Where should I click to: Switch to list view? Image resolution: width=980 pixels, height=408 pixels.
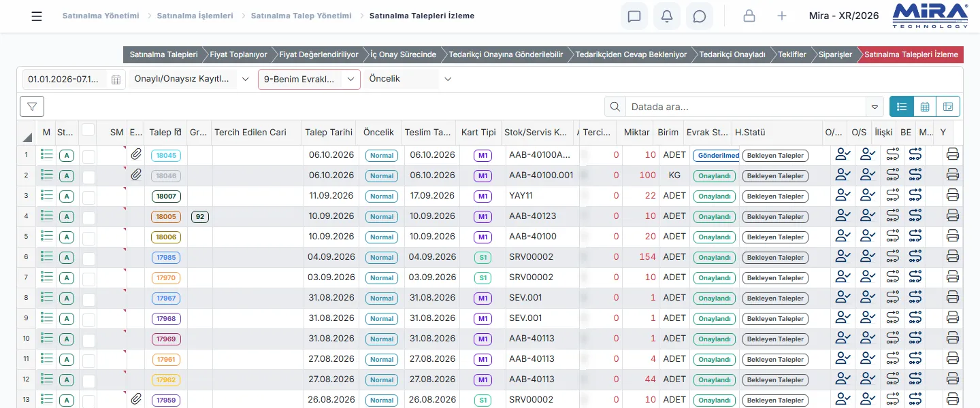[x=902, y=107]
